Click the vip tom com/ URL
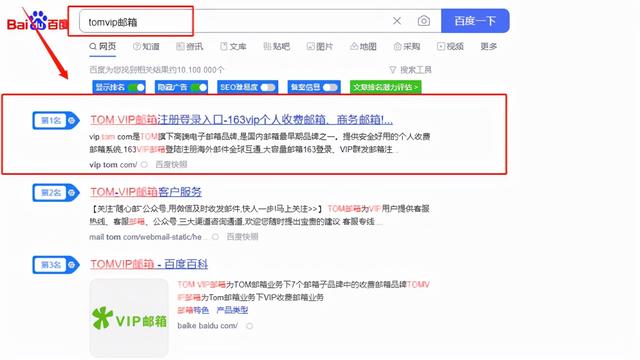The width and height of the screenshot is (640, 360). pos(113,165)
